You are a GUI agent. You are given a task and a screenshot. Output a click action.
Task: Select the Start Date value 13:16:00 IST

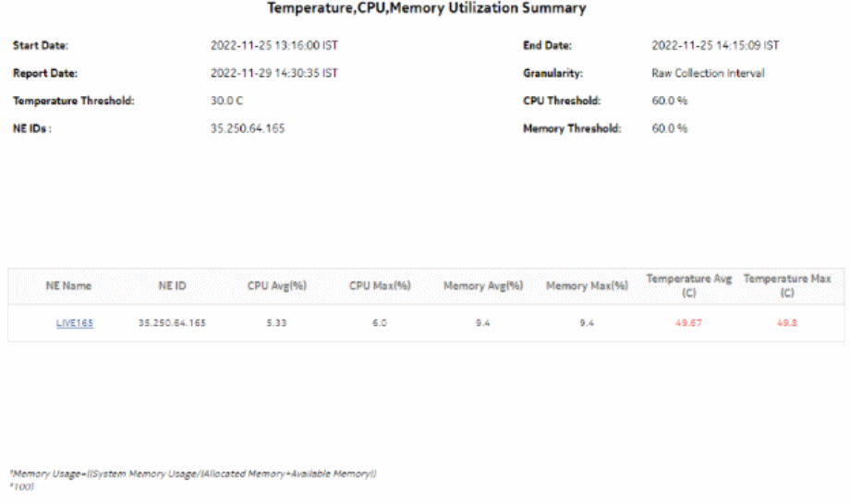click(273, 45)
